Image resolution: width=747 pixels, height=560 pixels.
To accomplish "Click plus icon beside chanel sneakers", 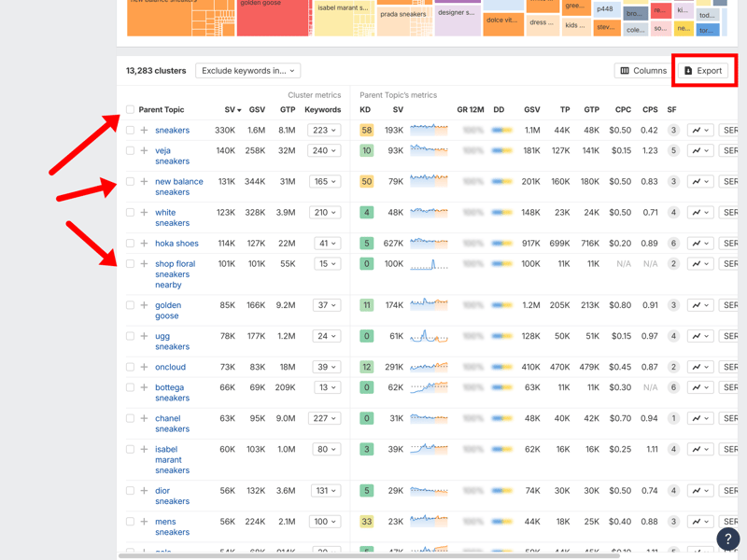I will [144, 418].
